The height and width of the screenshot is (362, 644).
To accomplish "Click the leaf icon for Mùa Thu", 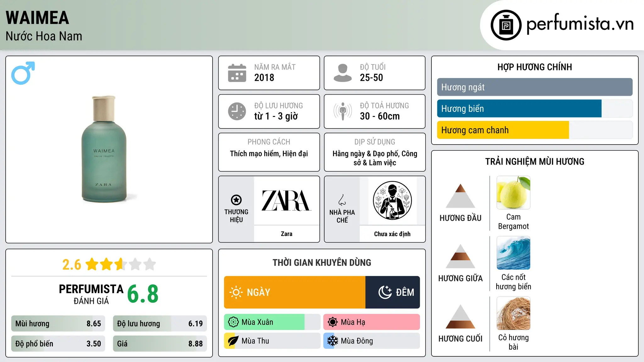I will 233,341.
